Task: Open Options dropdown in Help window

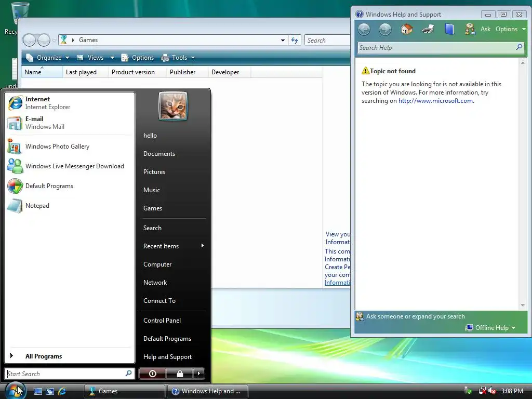Action: tap(511, 29)
